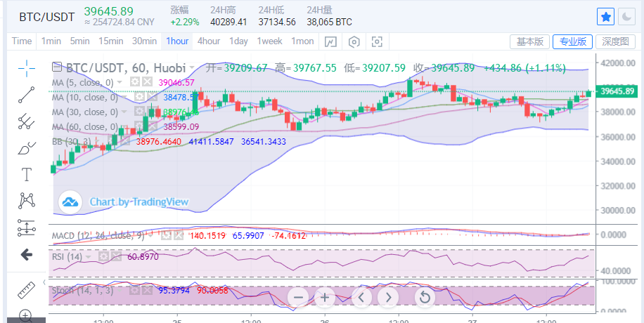Select the text annotation tool

coord(27,174)
